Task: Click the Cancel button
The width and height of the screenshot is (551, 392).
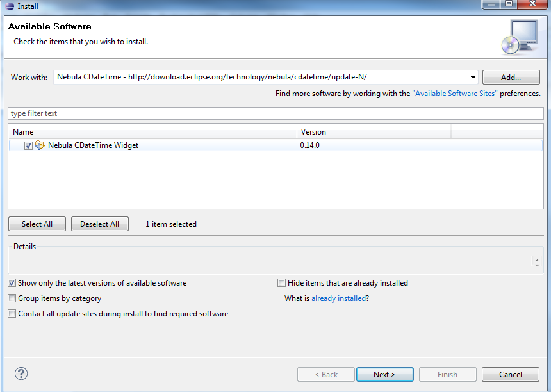Action: 511,375
